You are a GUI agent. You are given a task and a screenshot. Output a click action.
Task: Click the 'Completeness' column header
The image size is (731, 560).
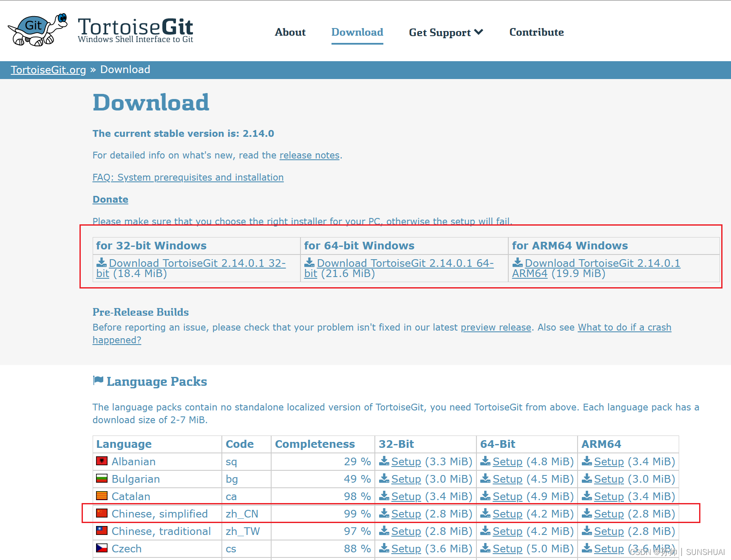click(x=315, y=444)
